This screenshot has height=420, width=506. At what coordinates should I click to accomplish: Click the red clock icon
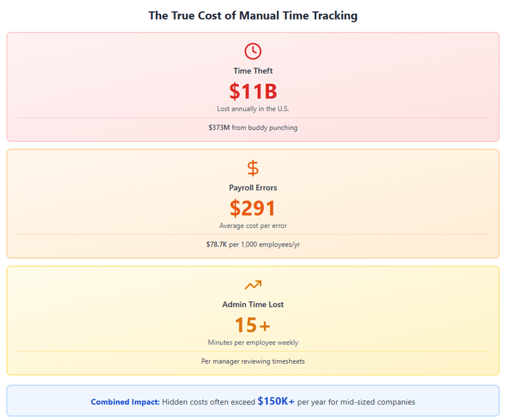[253, 51]
